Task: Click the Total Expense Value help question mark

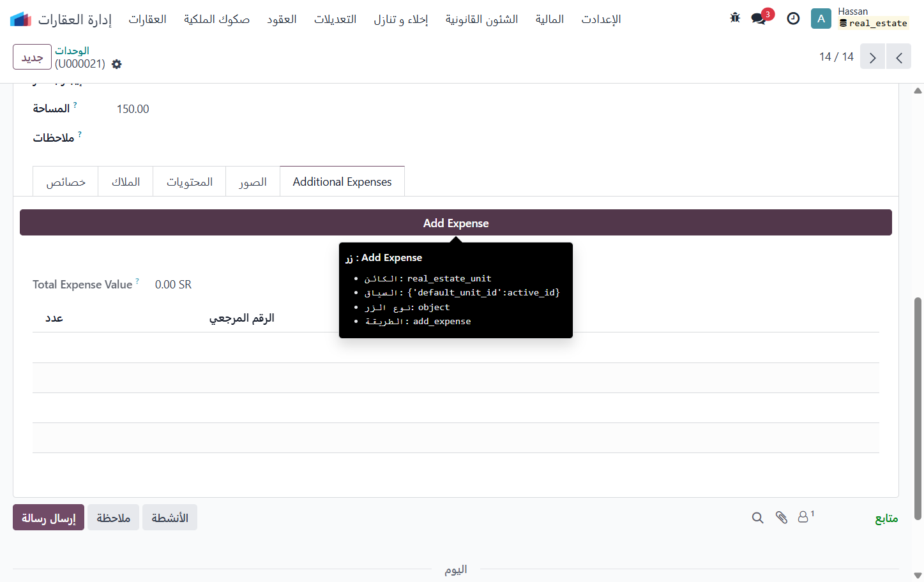Action: (x=137, y=281)
